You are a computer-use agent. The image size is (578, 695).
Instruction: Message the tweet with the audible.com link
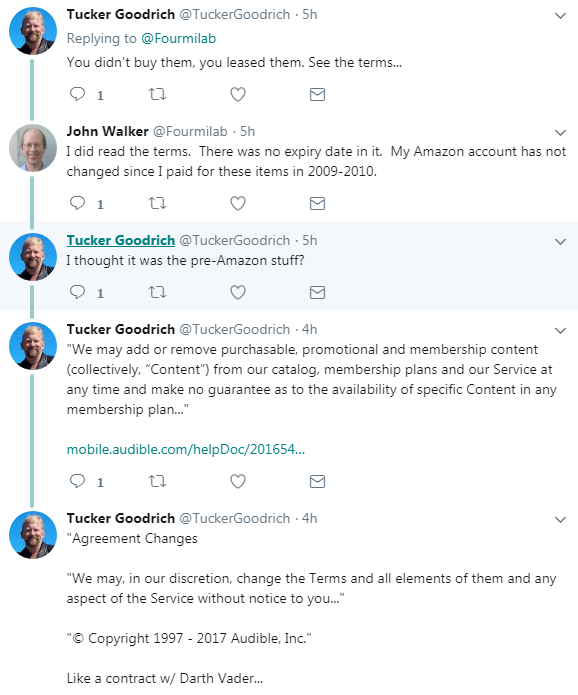(317, 481)
